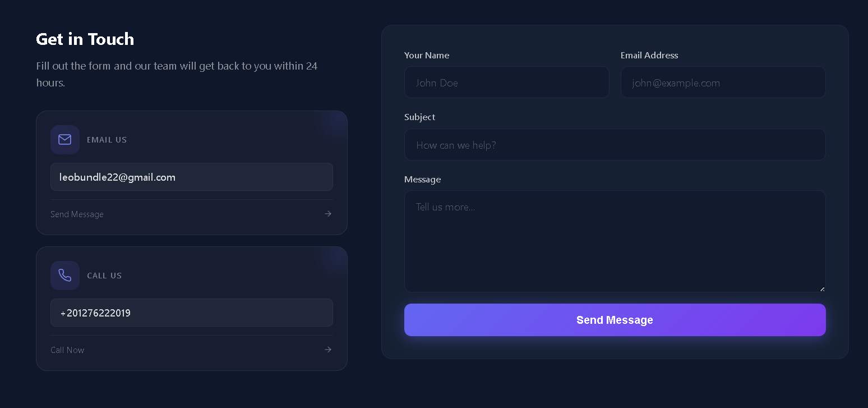Submit form with purple Send Message button
The width and height of the screenshot is (868, 408).
[615, 320]
